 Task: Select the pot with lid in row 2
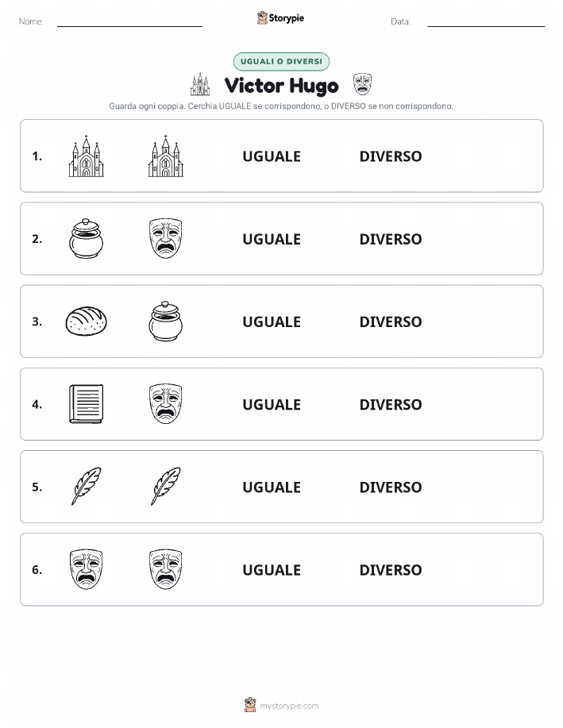(x=87, y=239)
